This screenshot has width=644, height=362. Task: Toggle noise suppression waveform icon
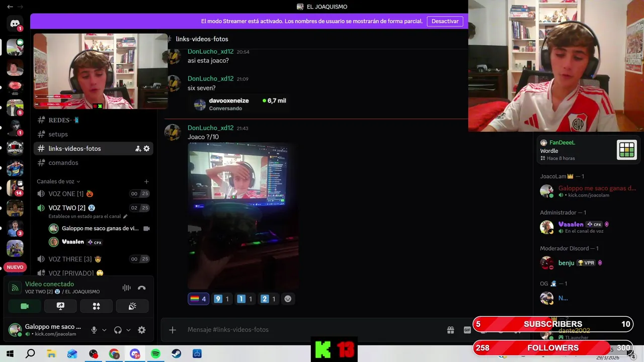(126, 288)
